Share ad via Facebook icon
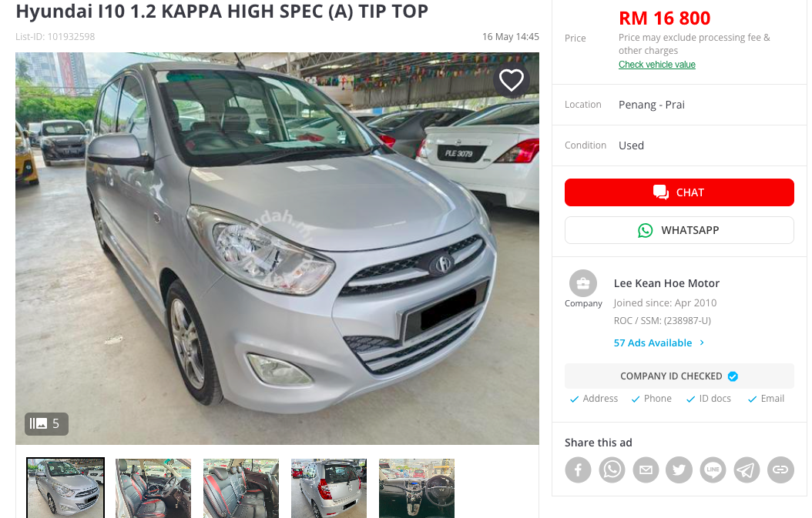Image resolution: width=812 pixels, height=518 pixels. 578,470
